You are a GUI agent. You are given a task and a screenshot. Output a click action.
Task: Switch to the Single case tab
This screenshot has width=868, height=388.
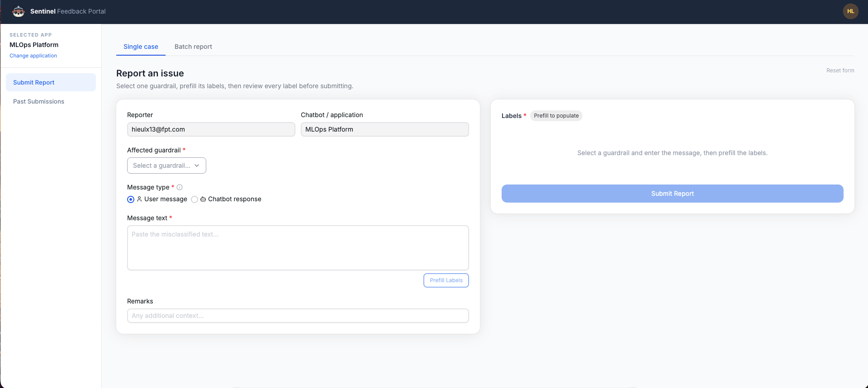[141, 47]
